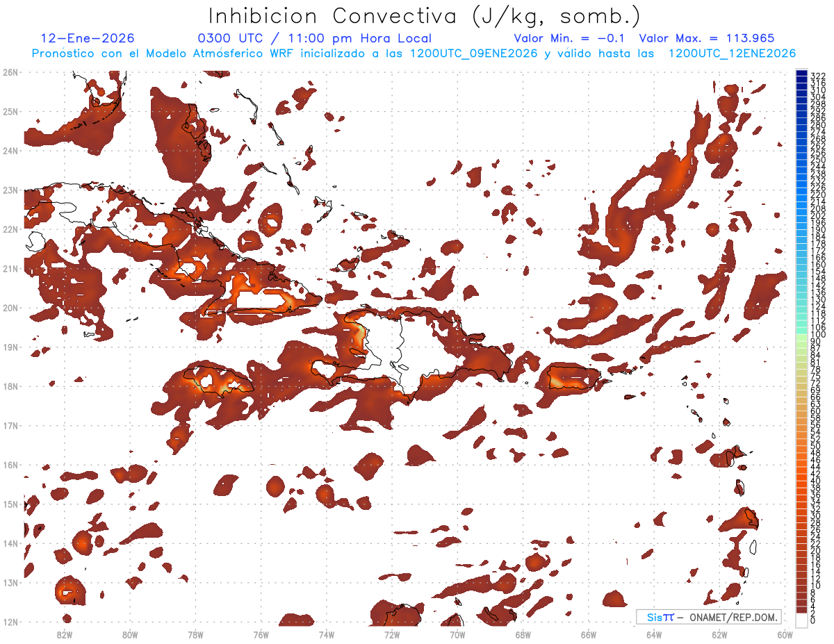This screenshot has height=644, width=834.
Task: Click the 15N latitude label
Action: coord(10,504)
